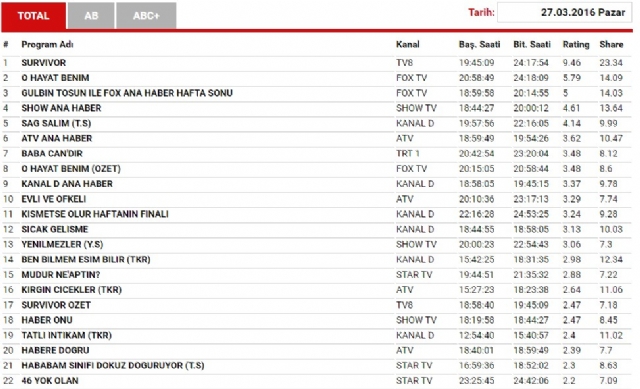Click share value 10.47
640x389 pixels.
(611, 138)
